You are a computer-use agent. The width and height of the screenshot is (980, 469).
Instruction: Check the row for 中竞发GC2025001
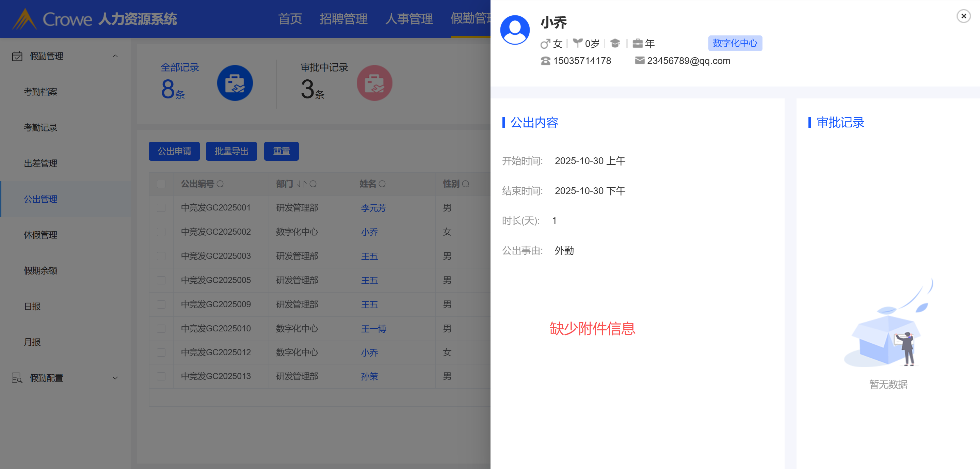(161, 208)
